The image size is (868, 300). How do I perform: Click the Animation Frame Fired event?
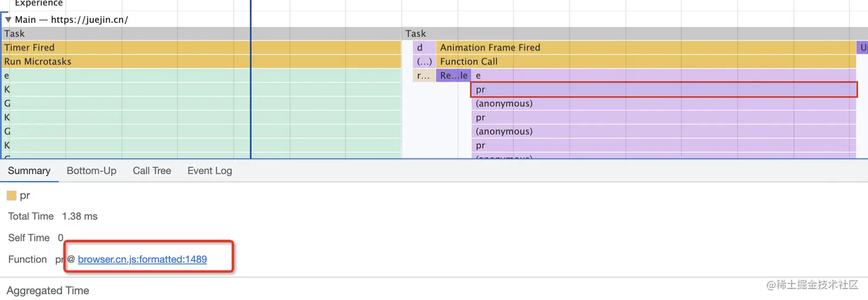pyautogui.click(x=643, y=48)
